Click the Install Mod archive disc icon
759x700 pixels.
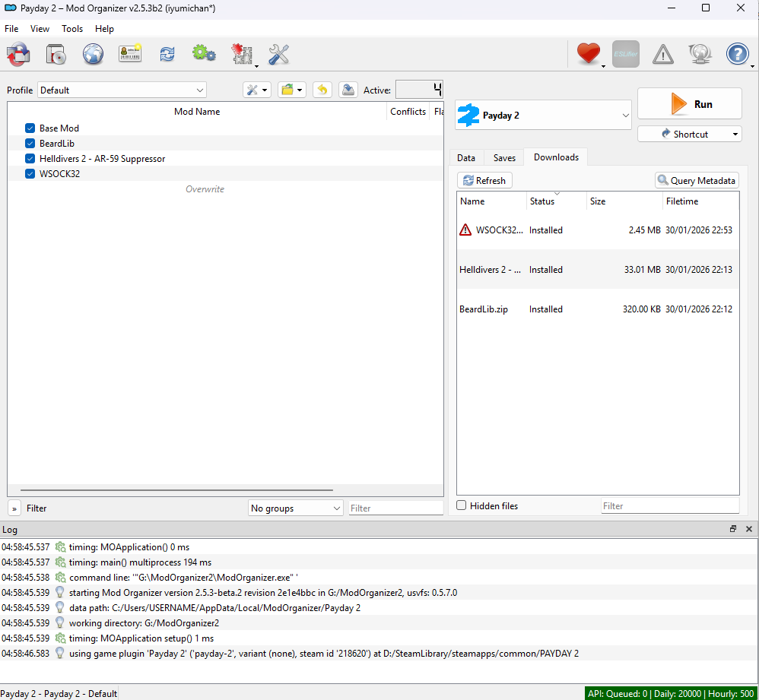tap(56, 54)
